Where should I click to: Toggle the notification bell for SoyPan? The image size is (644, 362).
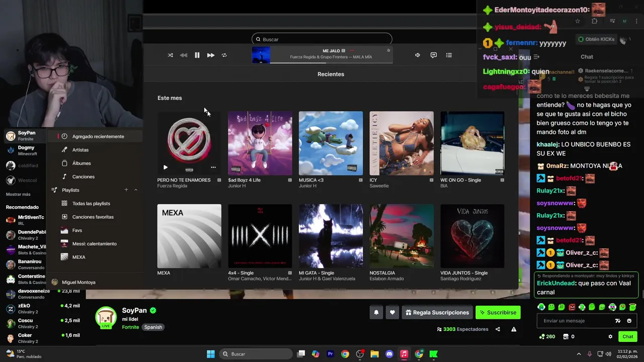tap(376, 312)
